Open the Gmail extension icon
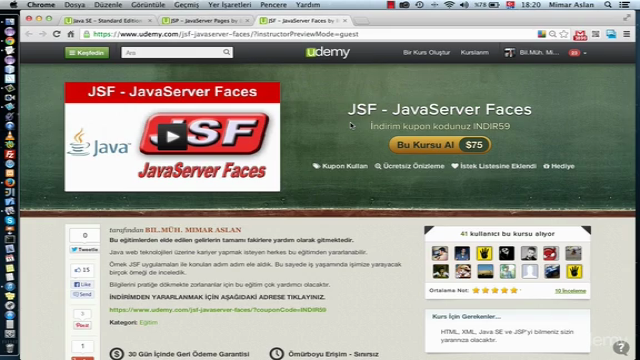The height and width of the screenshot is (360, 640). point(580,35)
